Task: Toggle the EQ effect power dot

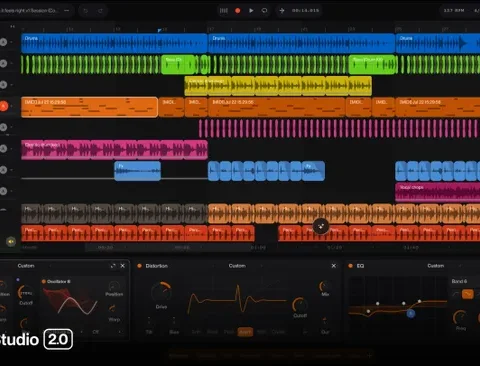Action: (x=350, y=266)
